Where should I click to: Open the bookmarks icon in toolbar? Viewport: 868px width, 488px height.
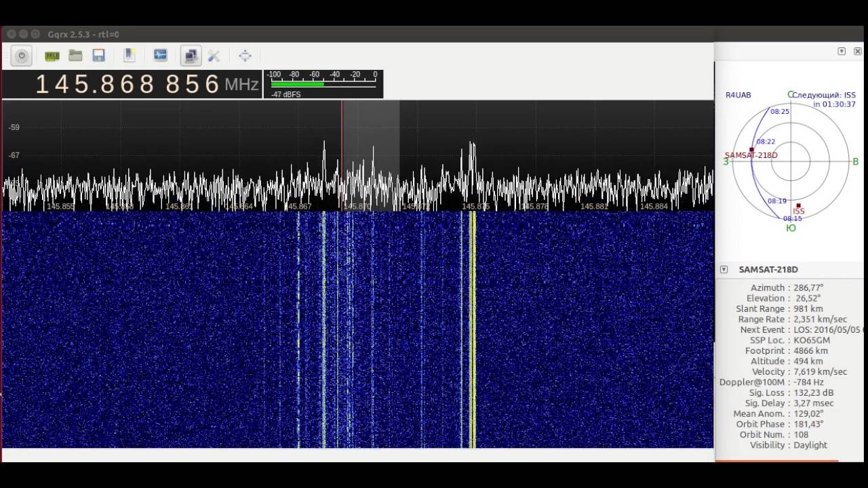[x=130, y=56]
